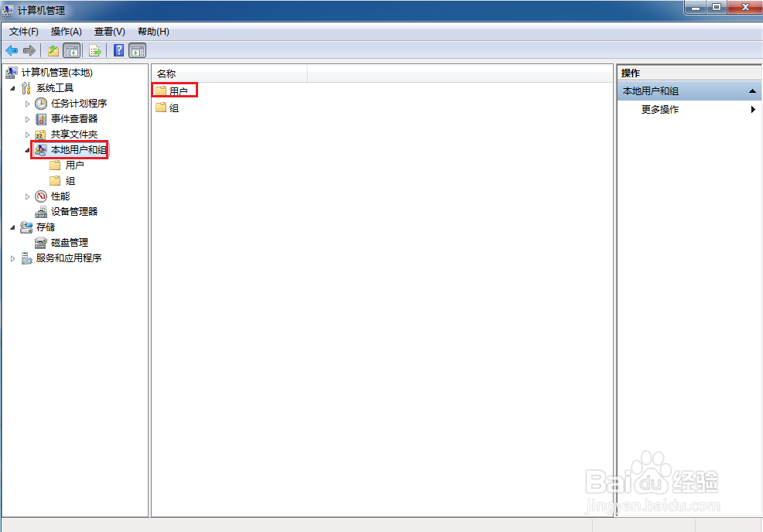Expand the 共享文件夹 node arrow

(x=27, y=135)
